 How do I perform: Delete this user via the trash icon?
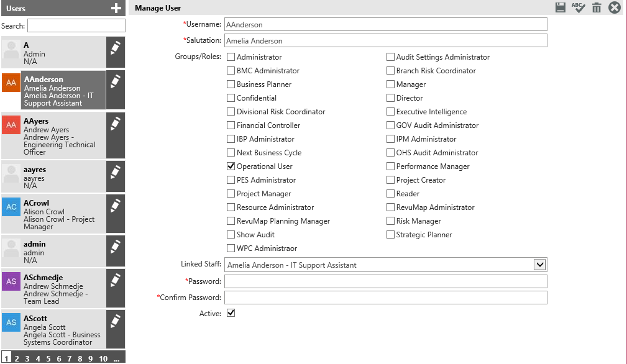597,7
